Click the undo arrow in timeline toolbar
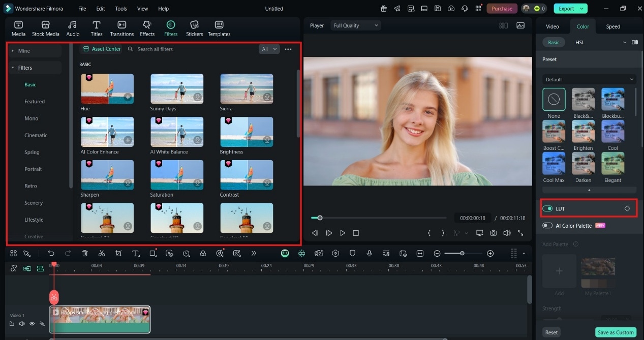Image resolution: width=644 pixels, height=340 pixels. 51,253
